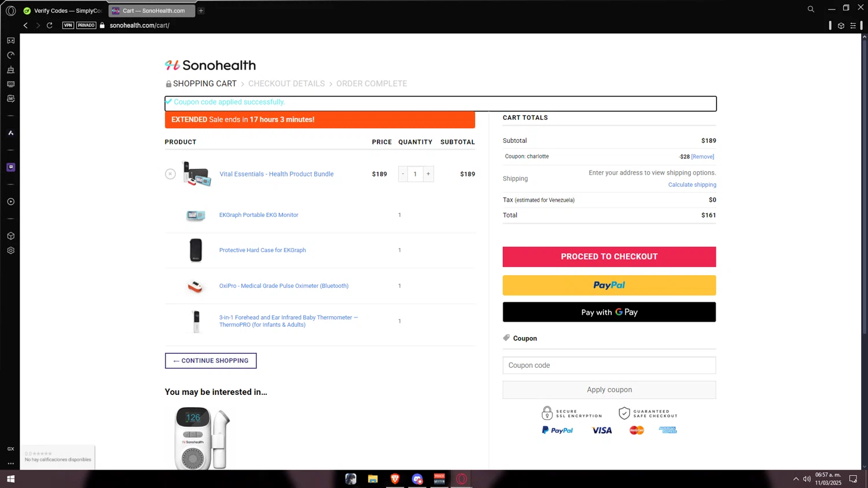Click the CONTINUE SHOPPING button

[211, 361]
